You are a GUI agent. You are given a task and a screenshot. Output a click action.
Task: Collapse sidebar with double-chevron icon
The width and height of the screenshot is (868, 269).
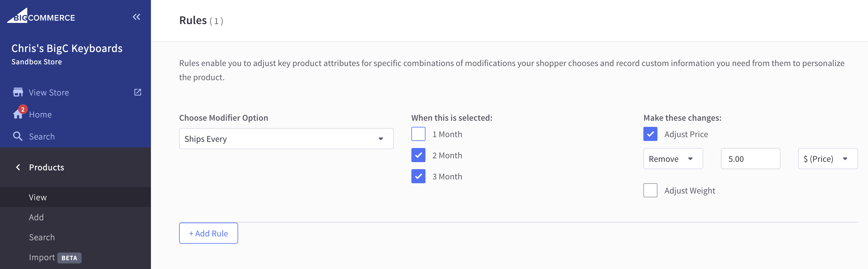(137, 17)
